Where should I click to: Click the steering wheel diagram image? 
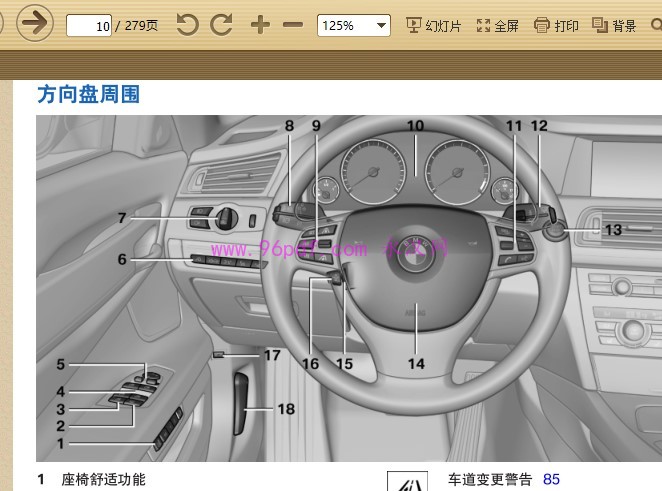click(x=349, y=288)
